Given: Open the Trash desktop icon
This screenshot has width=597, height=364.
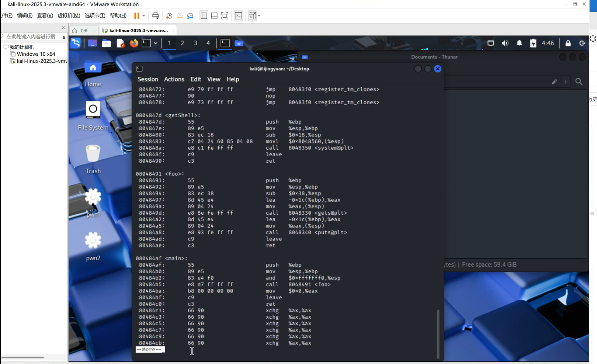Looking at the screenshot, I should tap(93, 159).
